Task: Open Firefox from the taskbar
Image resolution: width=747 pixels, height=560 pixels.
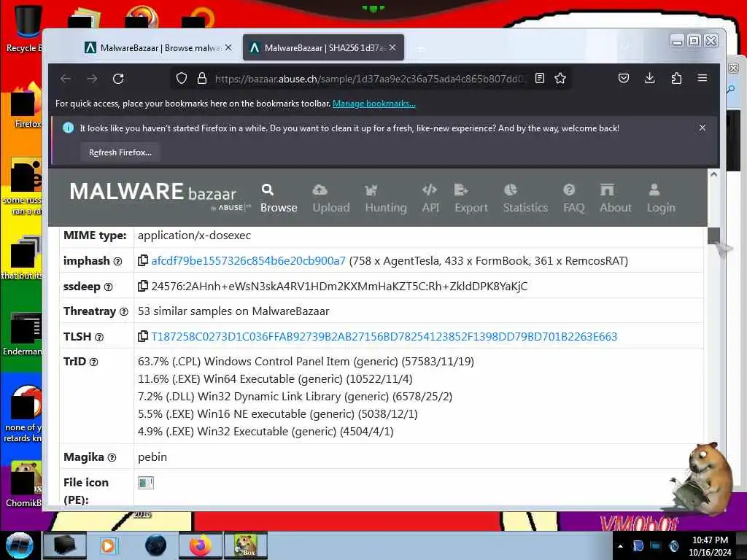Action: point(200,545)
